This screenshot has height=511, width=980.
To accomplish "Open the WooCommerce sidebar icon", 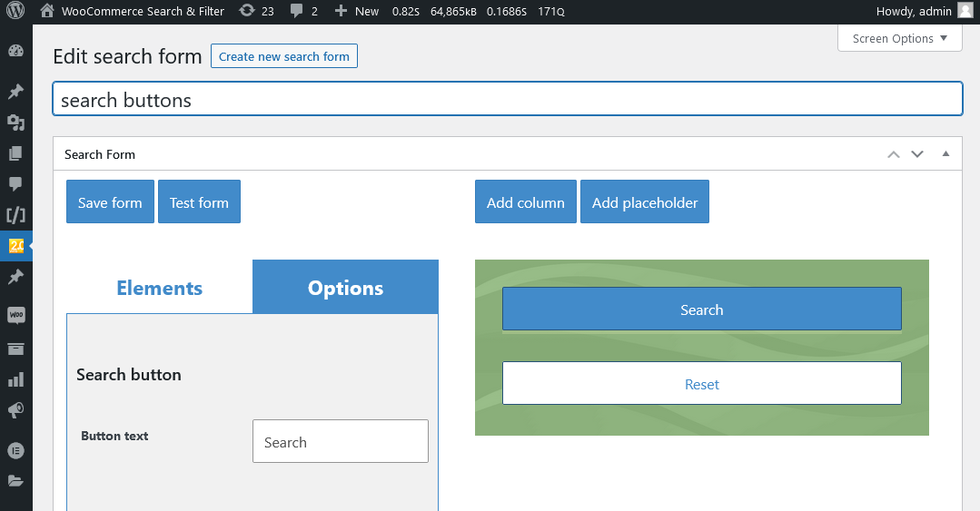I will (x=15, y=315).
